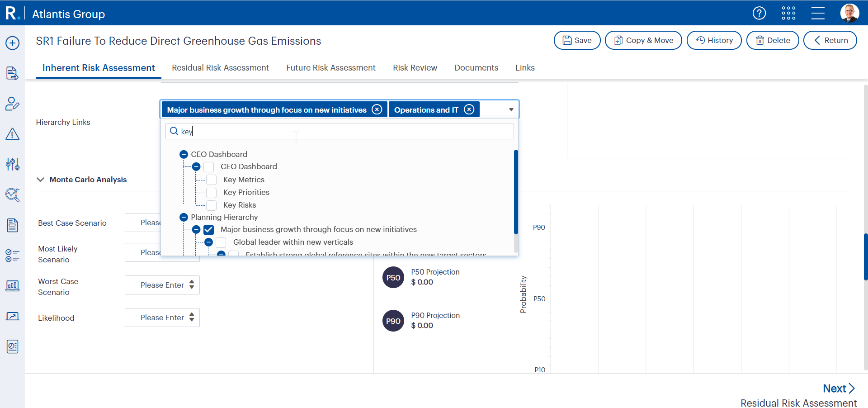Collapse the Major business growth node
This screenshot has width=868, height=408.
196,229
